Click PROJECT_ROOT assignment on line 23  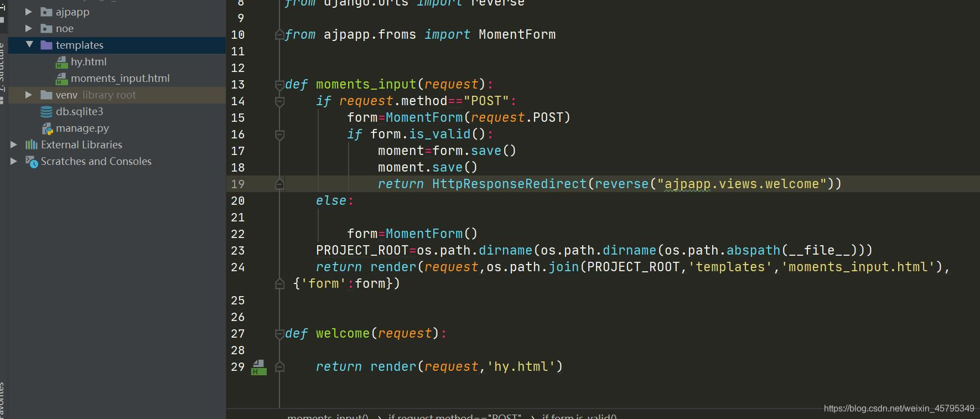[362, 250]
